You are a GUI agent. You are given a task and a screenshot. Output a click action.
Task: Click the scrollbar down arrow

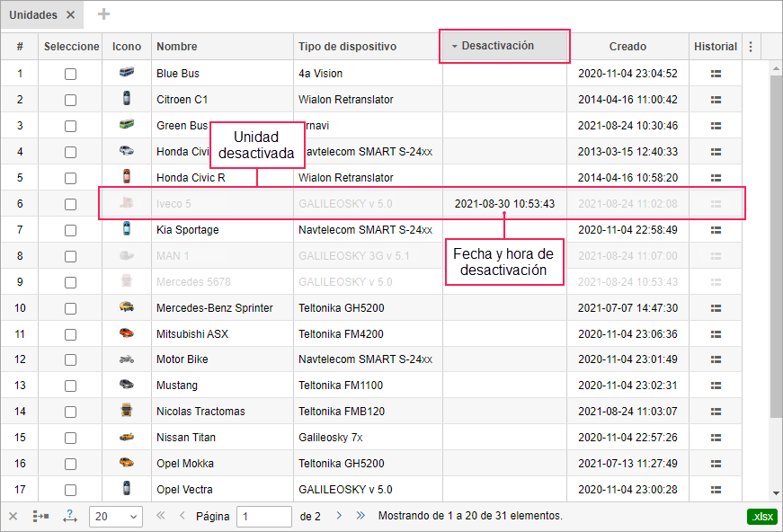(x=776, y=493)
